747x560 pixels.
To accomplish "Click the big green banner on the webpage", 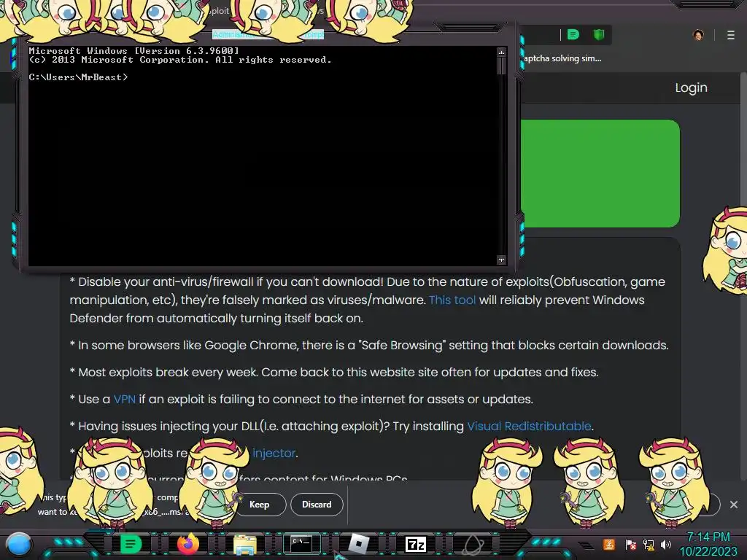I will click(x=600, y=174).
